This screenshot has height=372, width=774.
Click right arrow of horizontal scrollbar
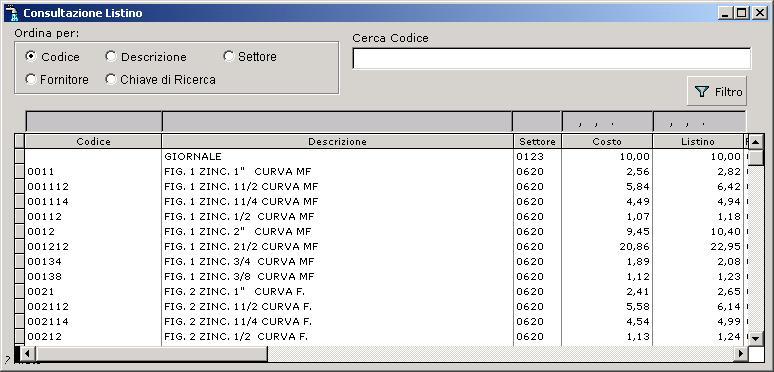coord(741,354)
